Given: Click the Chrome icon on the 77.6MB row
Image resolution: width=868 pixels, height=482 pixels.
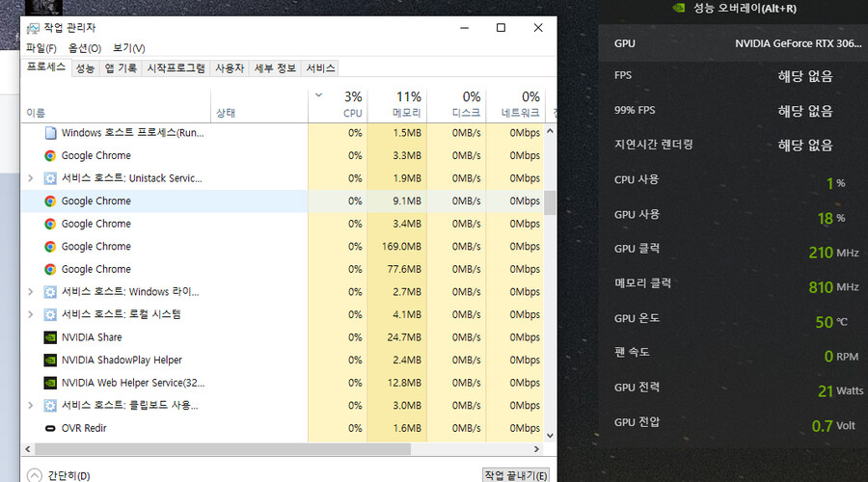Looking at the screenshot, I should click(50, 269).
